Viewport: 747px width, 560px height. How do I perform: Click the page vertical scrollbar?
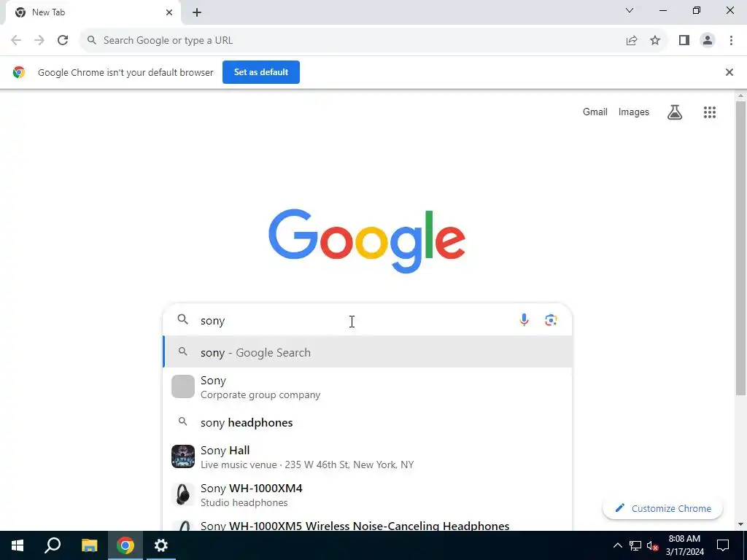(740, 248)
